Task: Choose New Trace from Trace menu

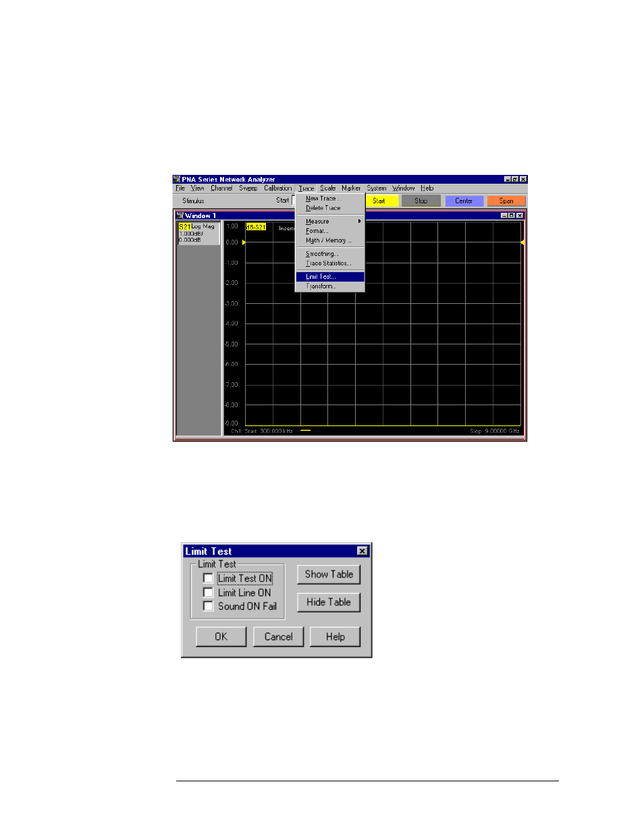Action: (330, 199)
